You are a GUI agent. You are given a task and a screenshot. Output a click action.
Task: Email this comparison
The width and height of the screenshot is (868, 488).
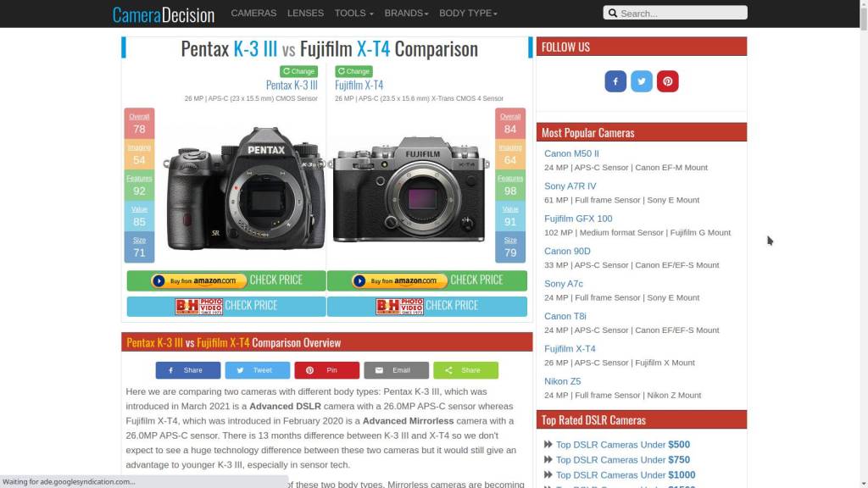(x=397, y=370)
